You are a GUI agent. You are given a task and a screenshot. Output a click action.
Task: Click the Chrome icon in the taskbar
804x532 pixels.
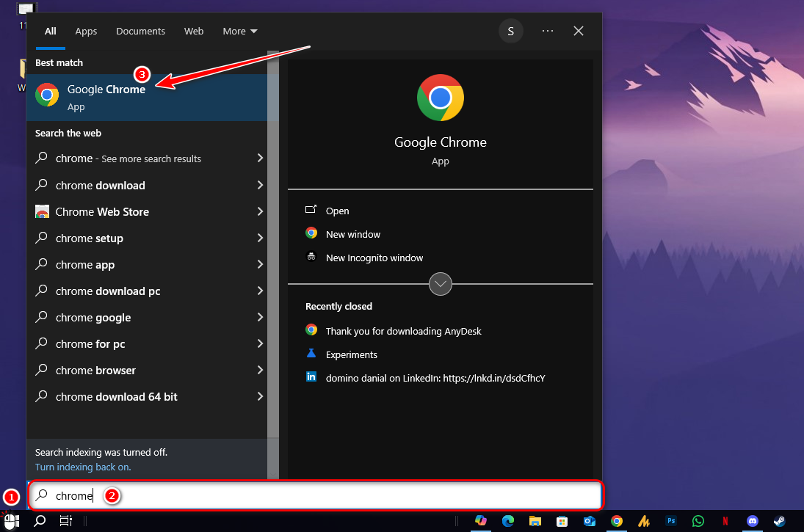pyautogui.click(x=617, y=520)
